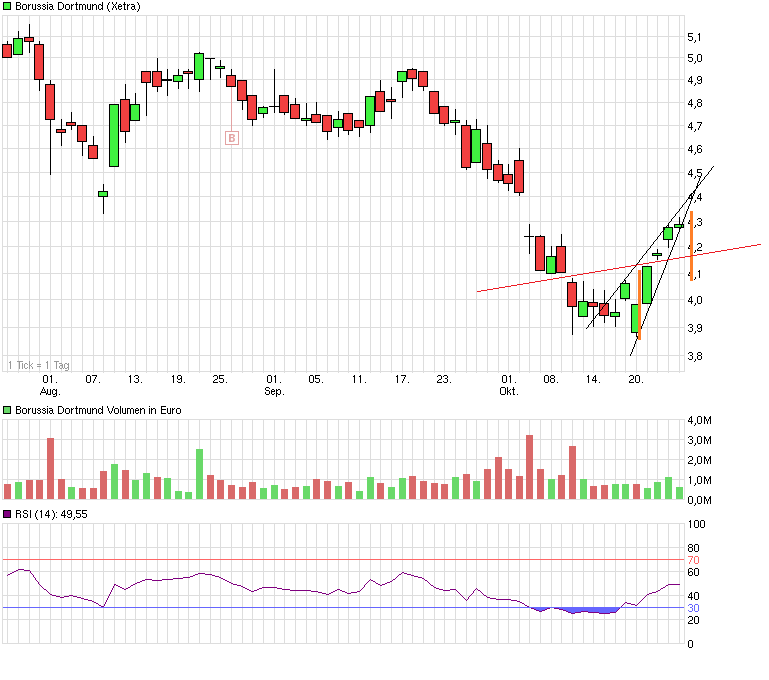Click the 80 RSI axis label

pyautogui.click(x=693, y=548)
